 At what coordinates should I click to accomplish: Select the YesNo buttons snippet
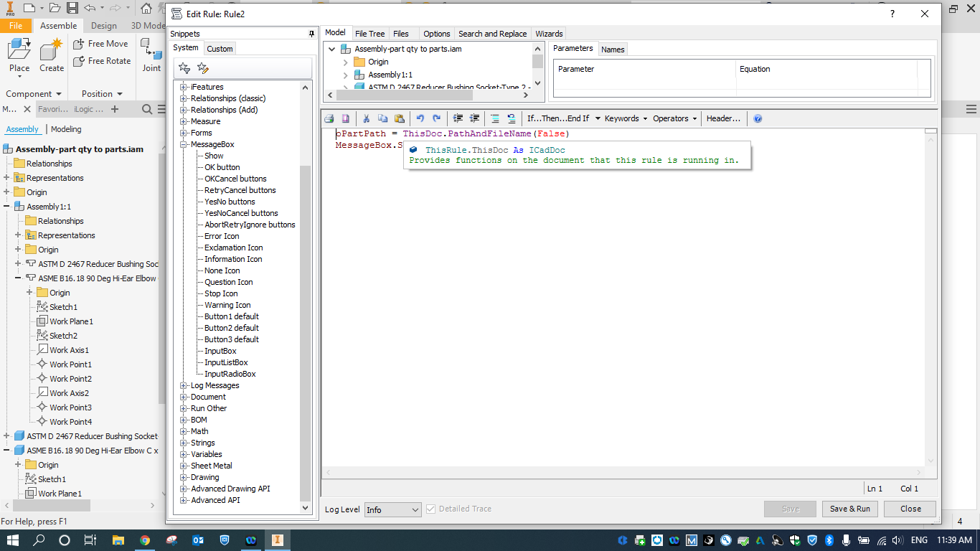click(x=230, y=202)
